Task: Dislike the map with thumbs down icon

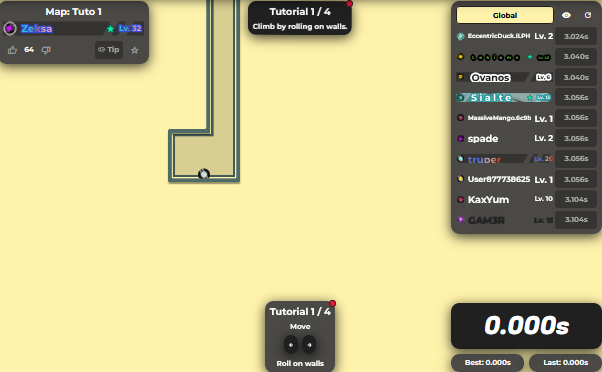Action: click(x=46, y=50)
